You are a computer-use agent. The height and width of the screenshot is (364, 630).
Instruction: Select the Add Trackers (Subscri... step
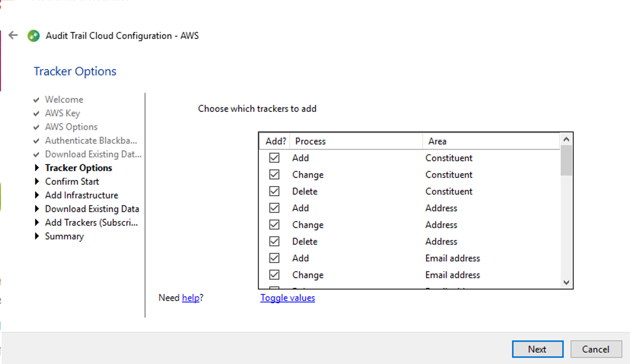click(x=91, y=223)
